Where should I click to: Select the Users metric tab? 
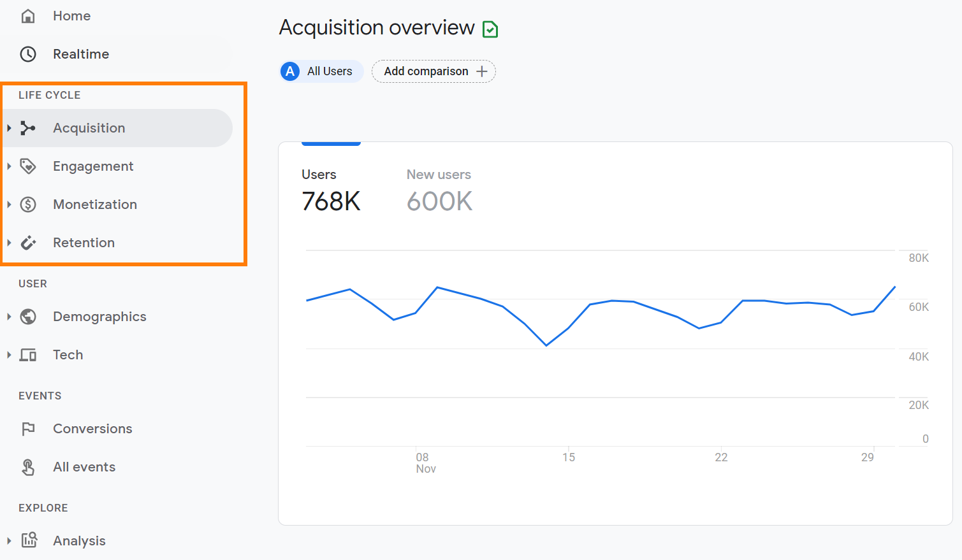point(331,190)
